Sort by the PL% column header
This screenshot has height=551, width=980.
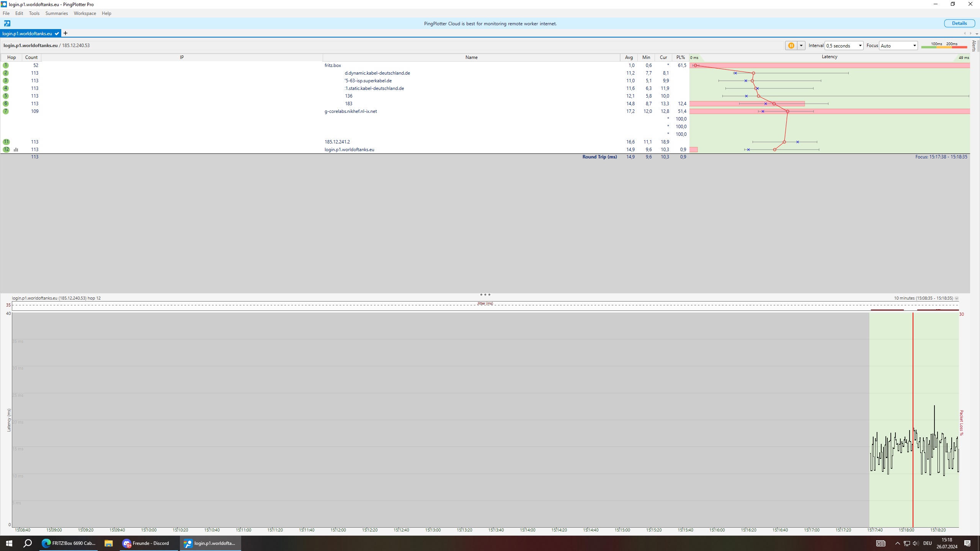pos(680,57)
